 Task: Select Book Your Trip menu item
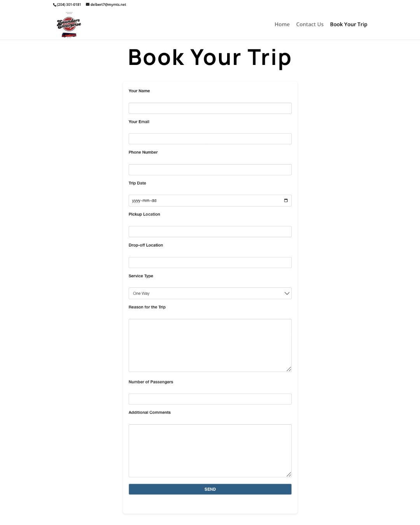348,24
